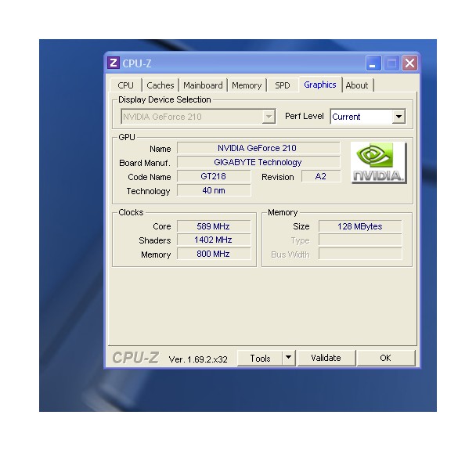
Task: Open the SPD tab
Action: [283, 85]
